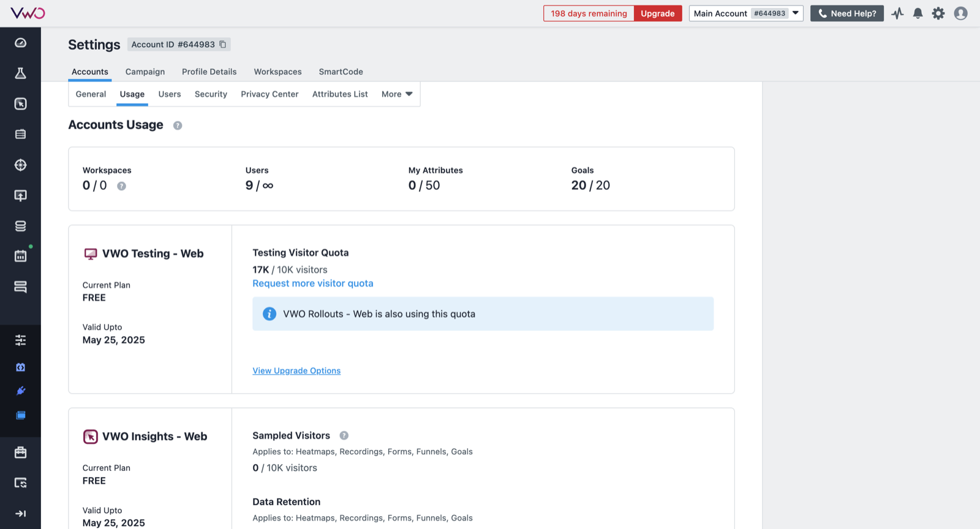Copy the Account ID with copy icon
This screenshot has width=980, height=529.
pyautogui.click(x=223, y=44)
